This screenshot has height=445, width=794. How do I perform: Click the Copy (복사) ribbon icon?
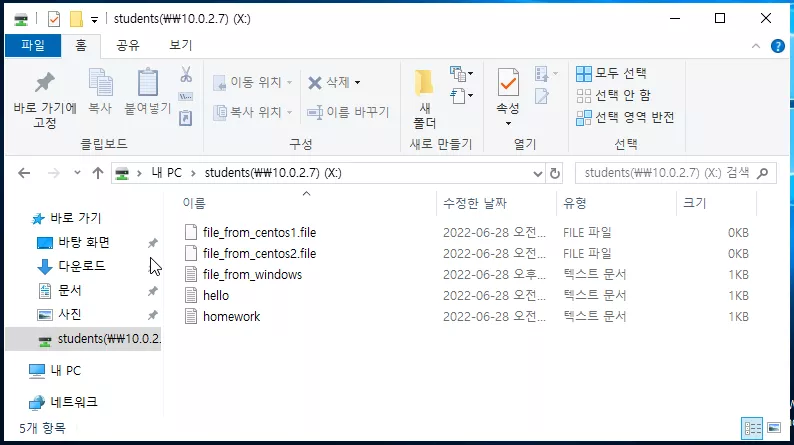[x=100, y=82]
